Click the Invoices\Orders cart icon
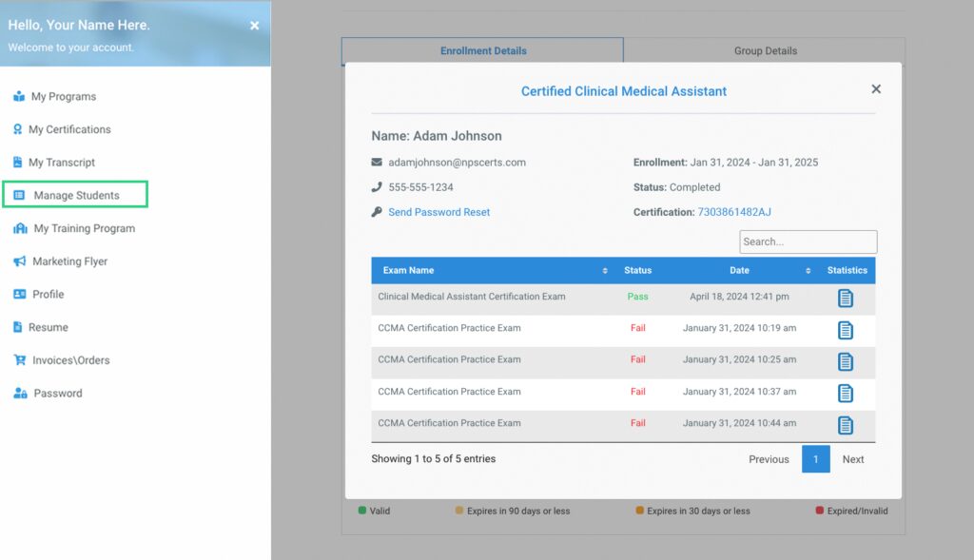 tap(20, 360)
